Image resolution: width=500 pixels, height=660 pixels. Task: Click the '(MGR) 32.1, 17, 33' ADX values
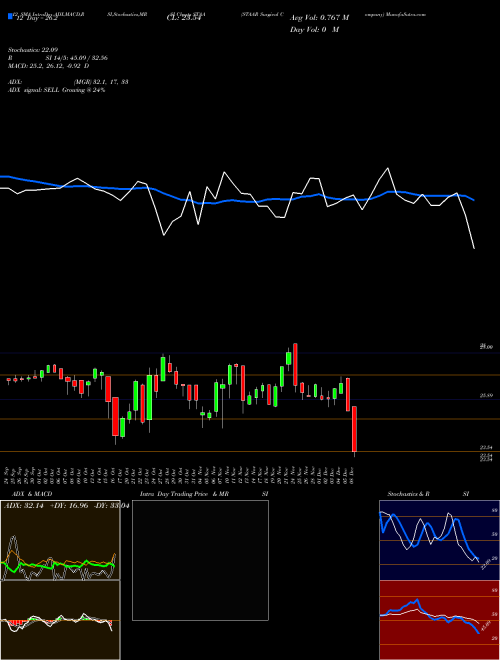click(101, 82)
